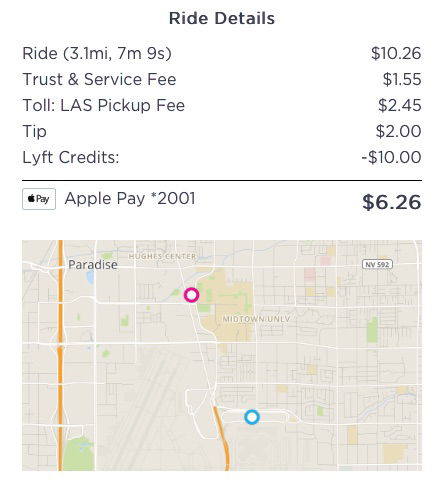Click the Hughes Center map label
Screen dimensions: 442x488
tap(163, 256)
